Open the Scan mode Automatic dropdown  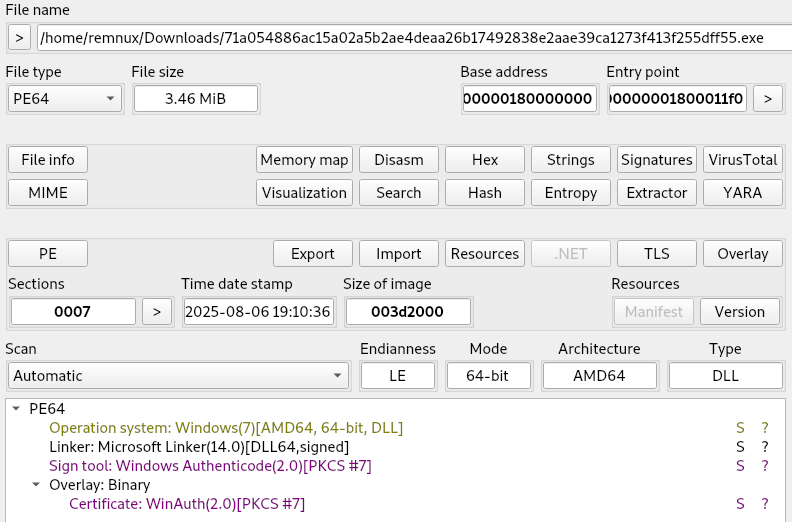[179, 375]
